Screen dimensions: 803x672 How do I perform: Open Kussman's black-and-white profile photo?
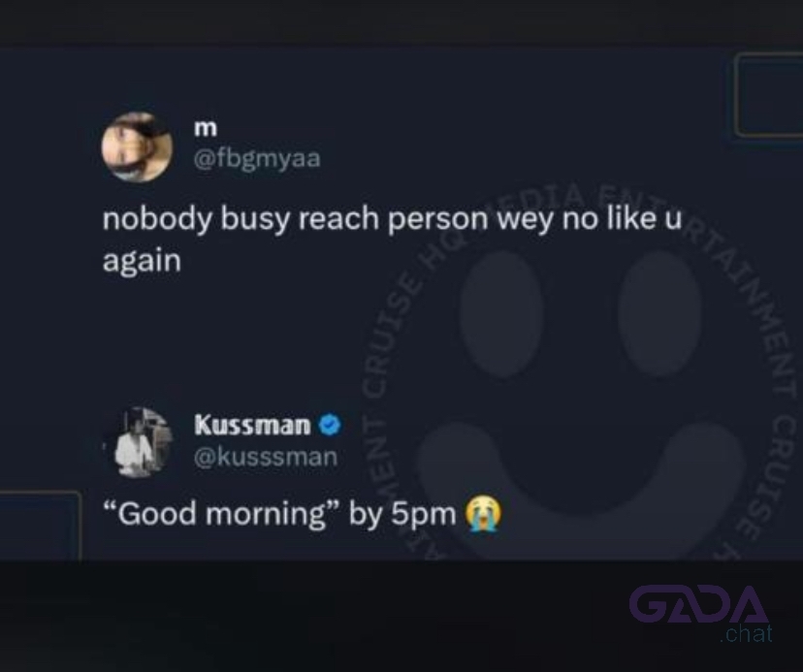pos(138,442)
